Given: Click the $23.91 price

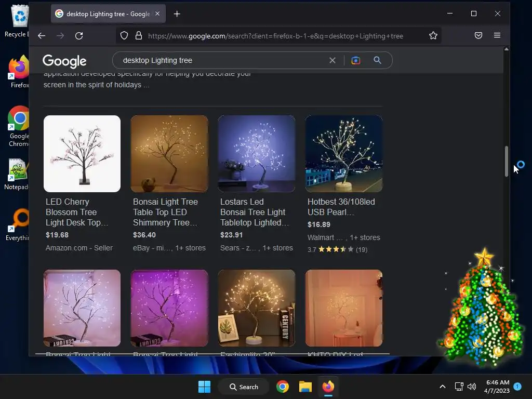Looking at the screenshot, I should tap(231, 235).
